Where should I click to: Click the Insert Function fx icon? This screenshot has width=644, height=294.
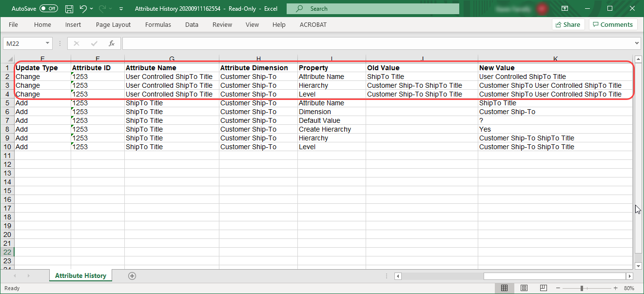click(111, 43)
